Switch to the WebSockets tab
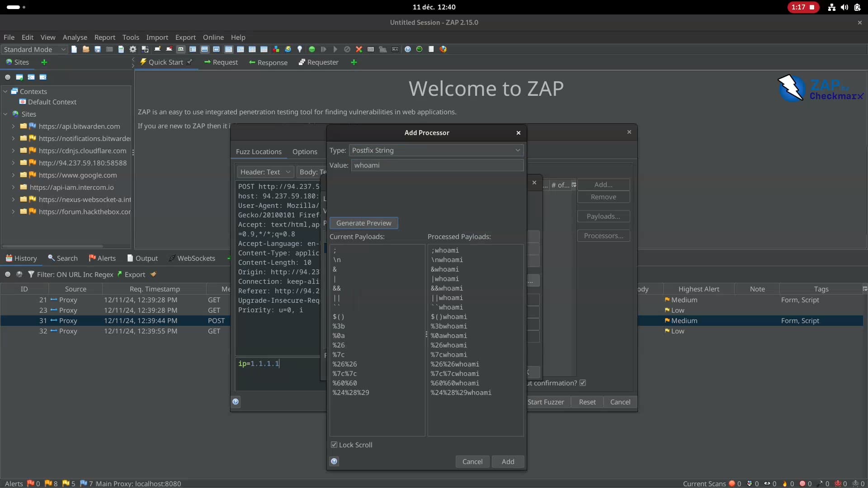This screenshot has height=488, width=868. click(192, 258)
